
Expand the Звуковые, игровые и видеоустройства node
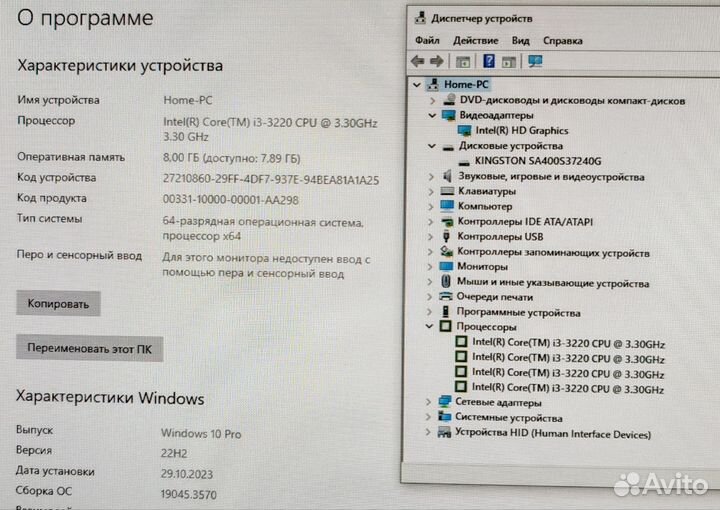pyautogui.click(x=431, y=176)
